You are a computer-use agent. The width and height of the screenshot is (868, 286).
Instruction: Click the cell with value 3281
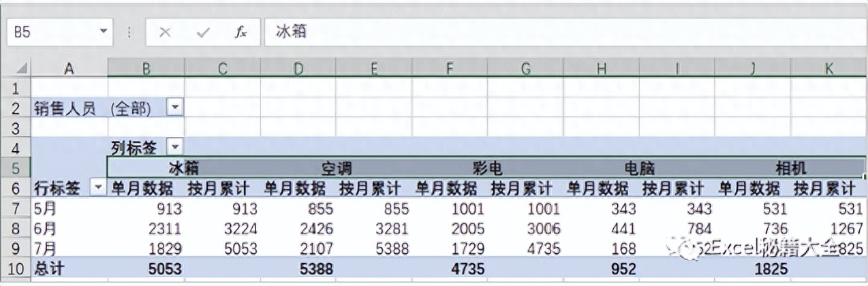pyautogui.click(x=373, y=229)
